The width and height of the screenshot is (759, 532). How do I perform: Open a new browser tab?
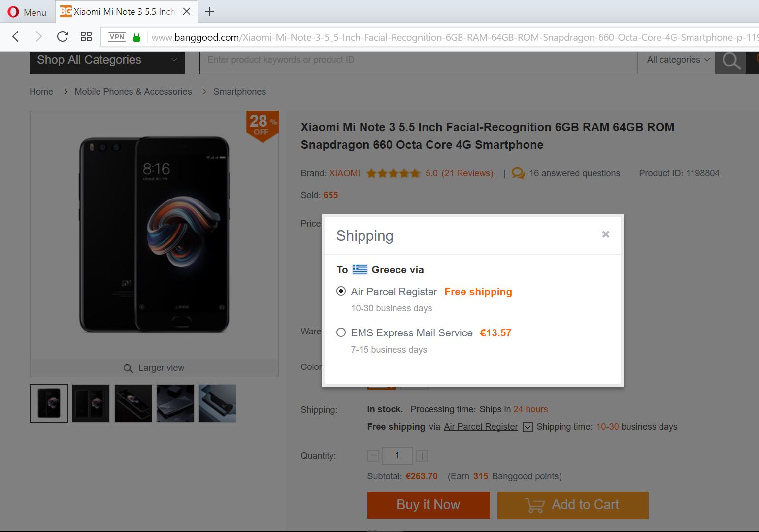coord(209,11)
